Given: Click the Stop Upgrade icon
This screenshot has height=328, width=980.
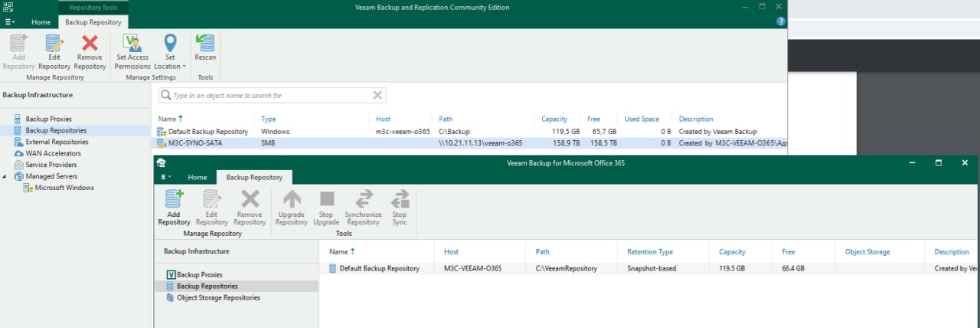Looking at the screenshot, I should (x=327, y=199).
